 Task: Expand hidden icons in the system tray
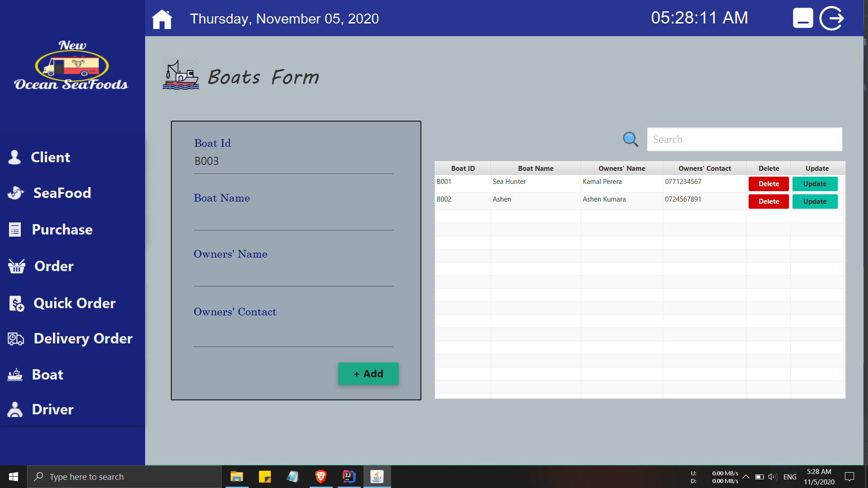point(746,477)
